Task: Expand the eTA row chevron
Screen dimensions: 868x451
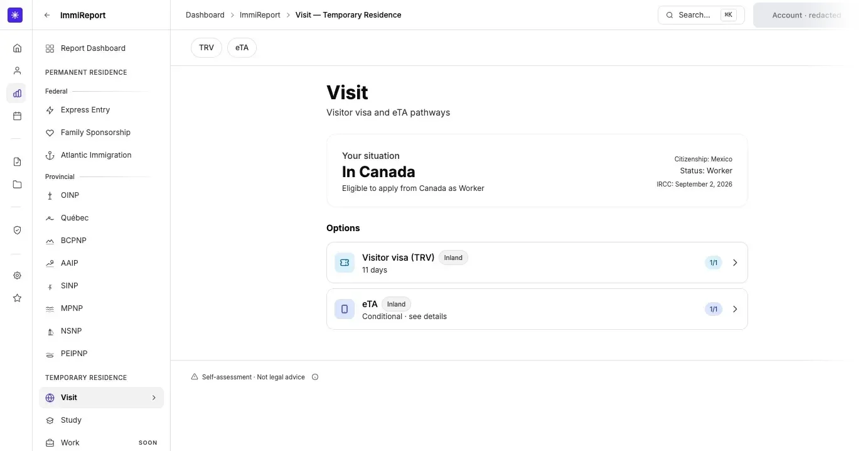Action: coord(735,309)
